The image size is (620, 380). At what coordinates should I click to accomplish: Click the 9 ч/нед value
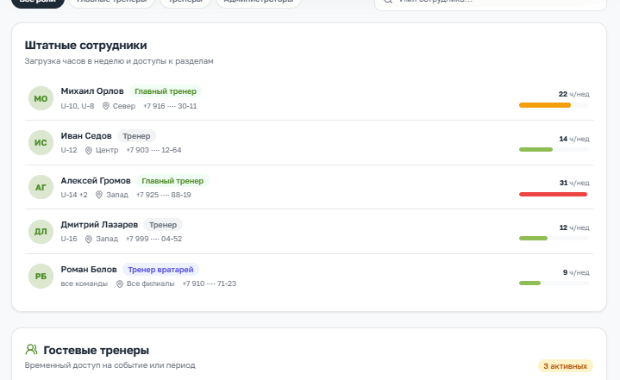576,272
